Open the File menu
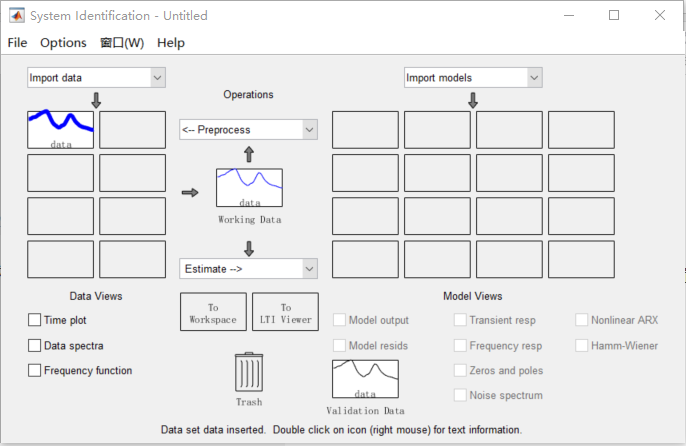Image resolution: width=686 pixels, height=446 pixels. point(18,42)
